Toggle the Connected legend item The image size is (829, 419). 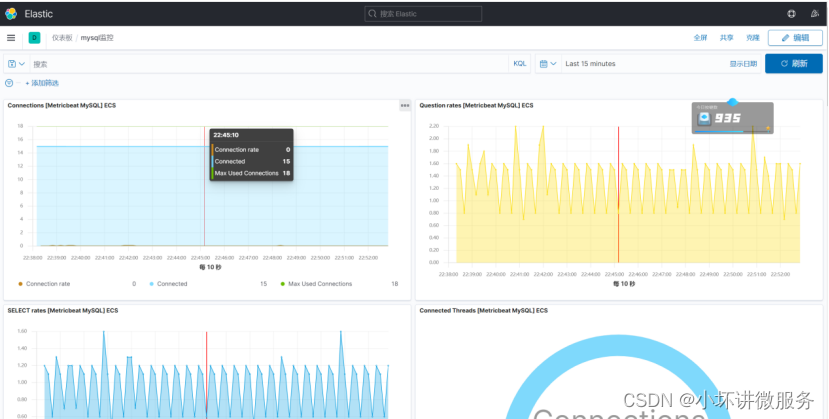[172, 284]
